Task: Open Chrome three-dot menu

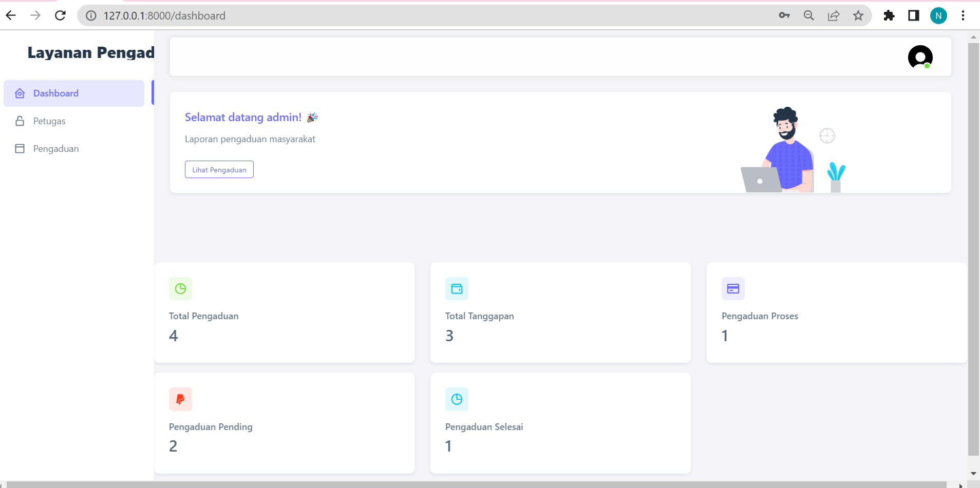Action: 963,15
